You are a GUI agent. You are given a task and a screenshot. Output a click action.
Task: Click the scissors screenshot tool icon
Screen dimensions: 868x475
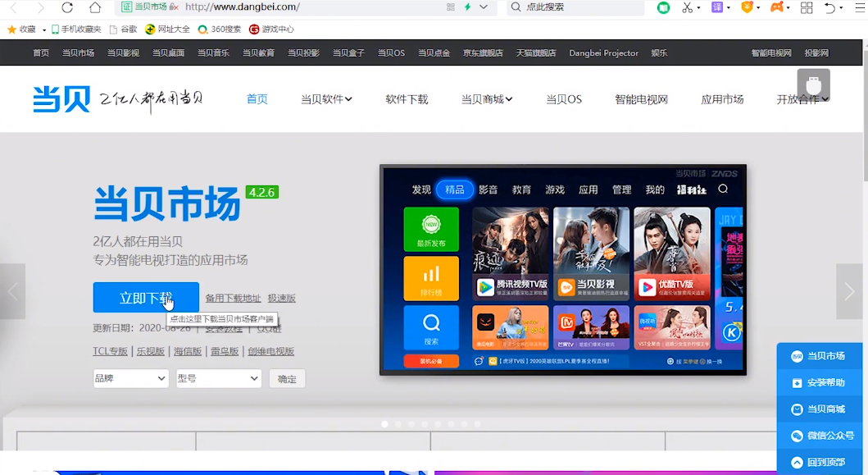click(x=687, y=7)
